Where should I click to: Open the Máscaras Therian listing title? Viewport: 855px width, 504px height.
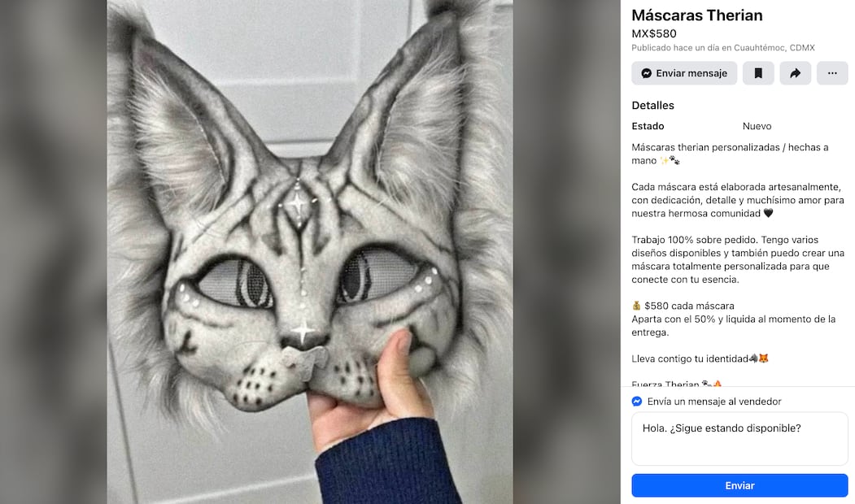point(697,15)
